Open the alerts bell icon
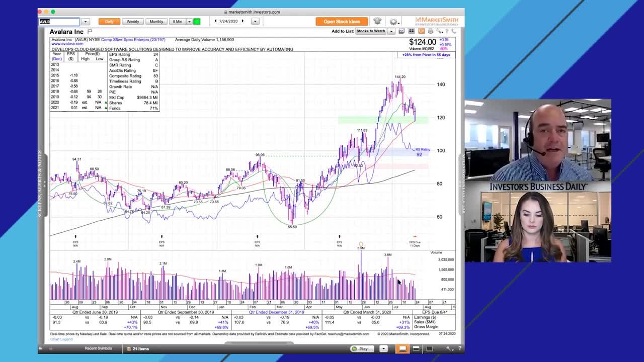 click(377, 21)
